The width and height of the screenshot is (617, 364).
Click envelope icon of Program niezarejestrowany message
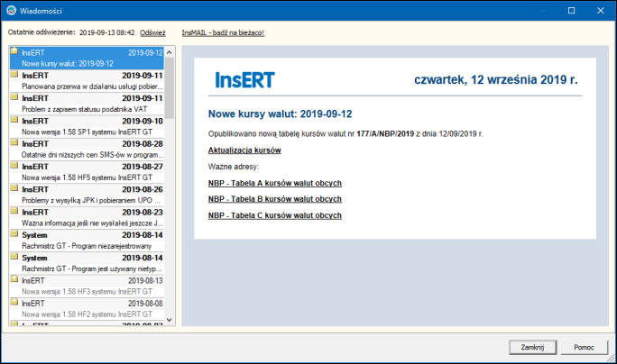click(x=14, y=233)
